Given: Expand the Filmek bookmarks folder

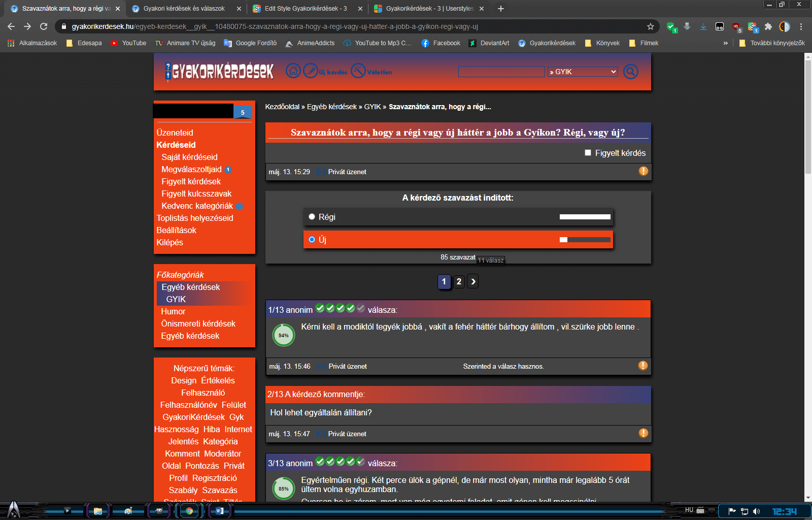Looking at the screenshot, I should 644,43.
